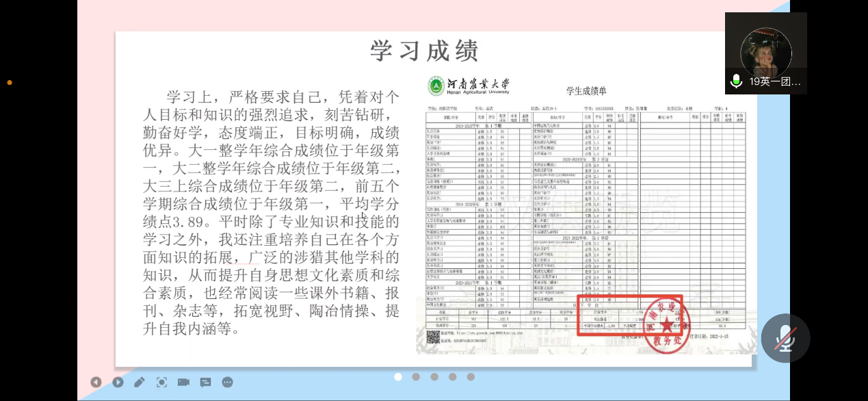Click the green microphone icon of speaker

pos(736,81)
